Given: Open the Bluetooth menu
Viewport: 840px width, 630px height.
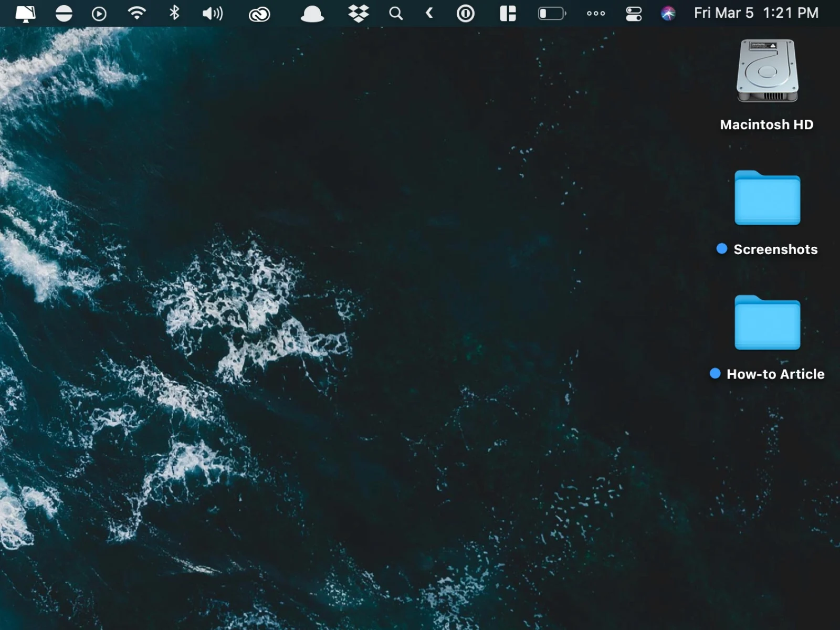Looking at the screenshot, I should click(x=174, y=13).
